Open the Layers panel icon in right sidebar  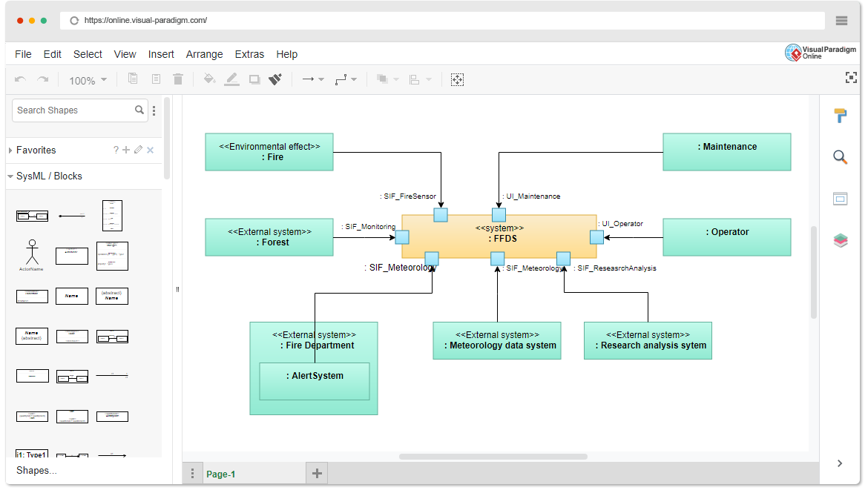point(840,240)
